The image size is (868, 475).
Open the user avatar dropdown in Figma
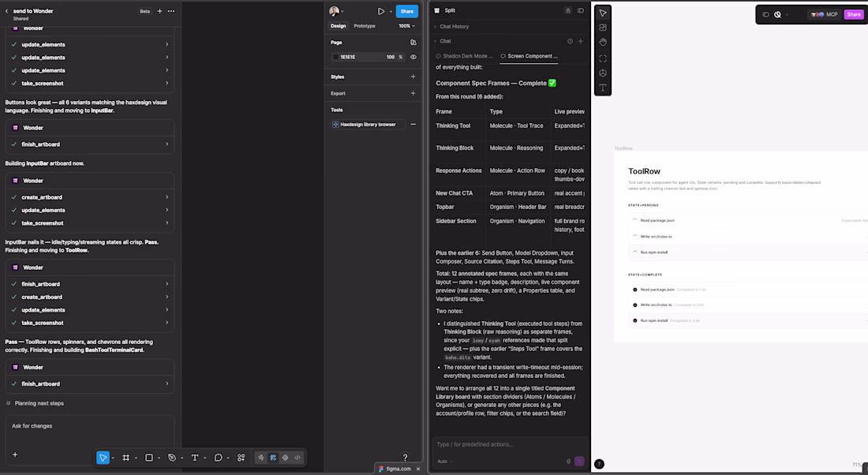[336, 11]
